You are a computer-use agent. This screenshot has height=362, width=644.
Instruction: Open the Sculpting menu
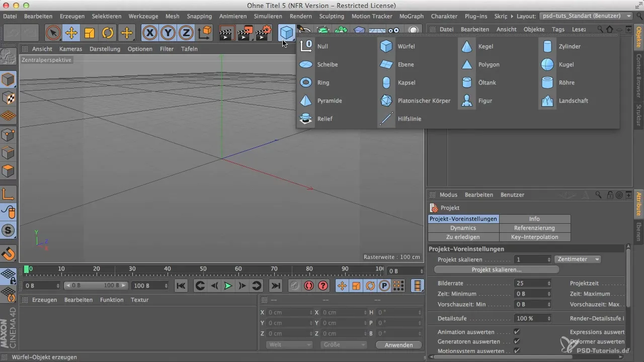332,16
